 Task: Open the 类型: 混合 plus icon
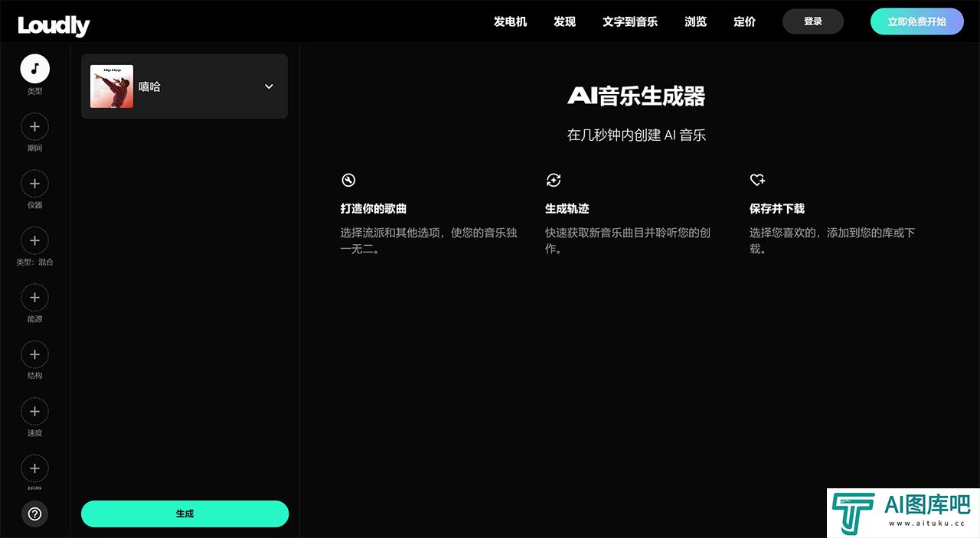click(x=34, y=240)
